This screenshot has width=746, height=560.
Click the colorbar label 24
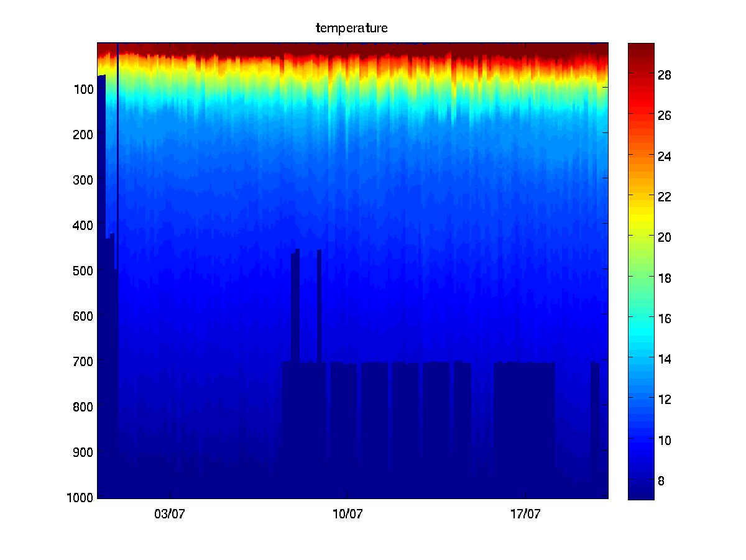coord(664,156)
